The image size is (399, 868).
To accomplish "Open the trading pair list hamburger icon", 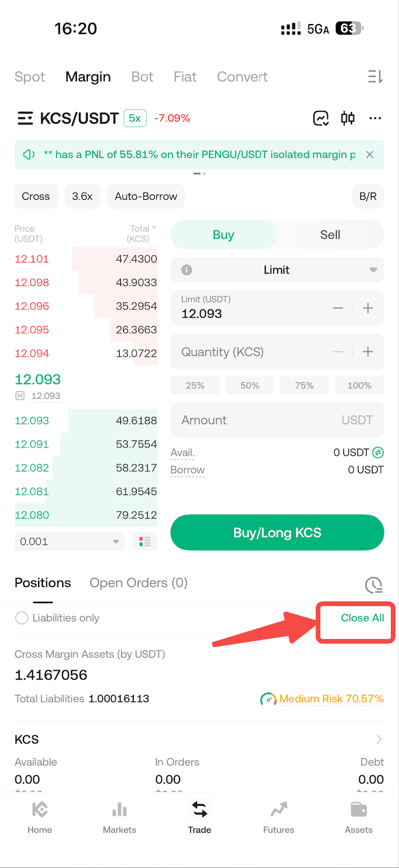I will 25,118.
